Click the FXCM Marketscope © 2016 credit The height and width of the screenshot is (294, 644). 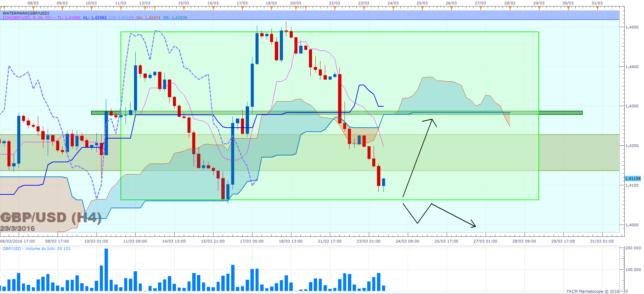(x=593, y=291)
